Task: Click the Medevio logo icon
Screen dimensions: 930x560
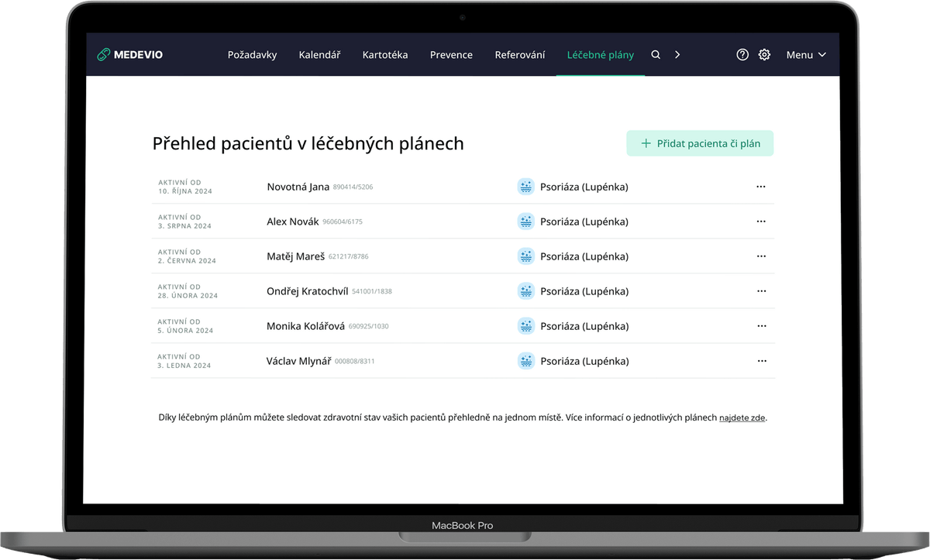Action: [103, 55]
